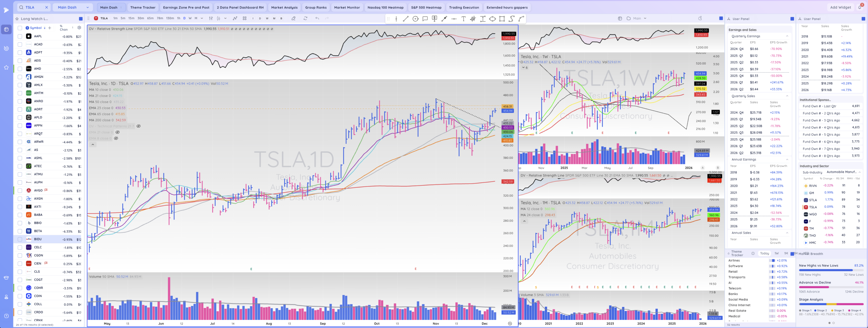The height and width of the screenshot is (328, 868).
Task: Click the blue color square in first User Panel header
Action: (792, 19)
